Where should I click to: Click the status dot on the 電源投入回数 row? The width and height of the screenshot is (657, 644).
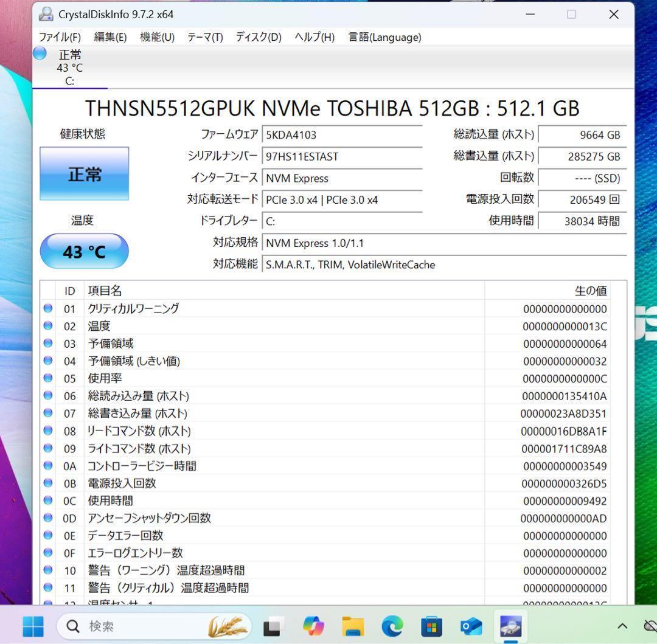(x=48, y=483)
